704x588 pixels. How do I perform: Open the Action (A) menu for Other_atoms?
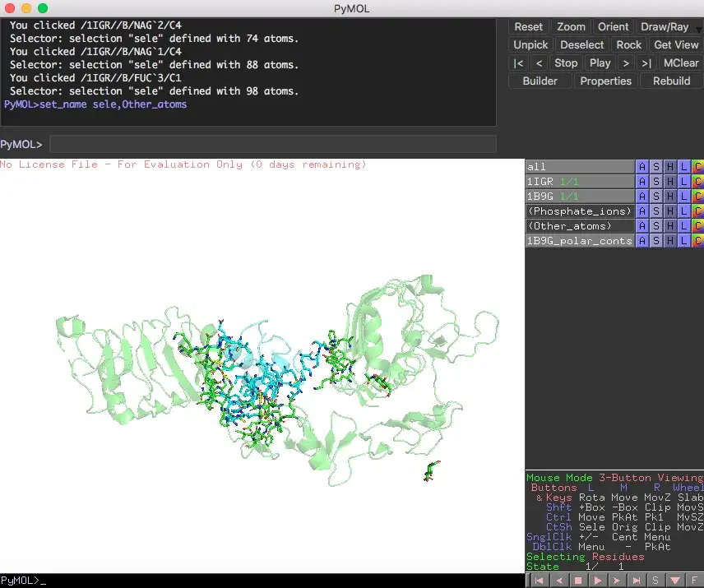[641, 226]
